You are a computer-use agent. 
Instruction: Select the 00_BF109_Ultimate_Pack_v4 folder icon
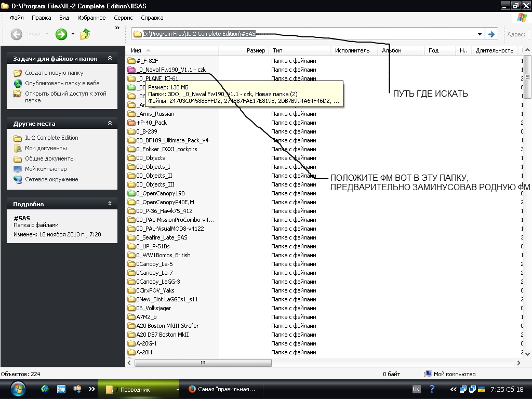point(131,140)
